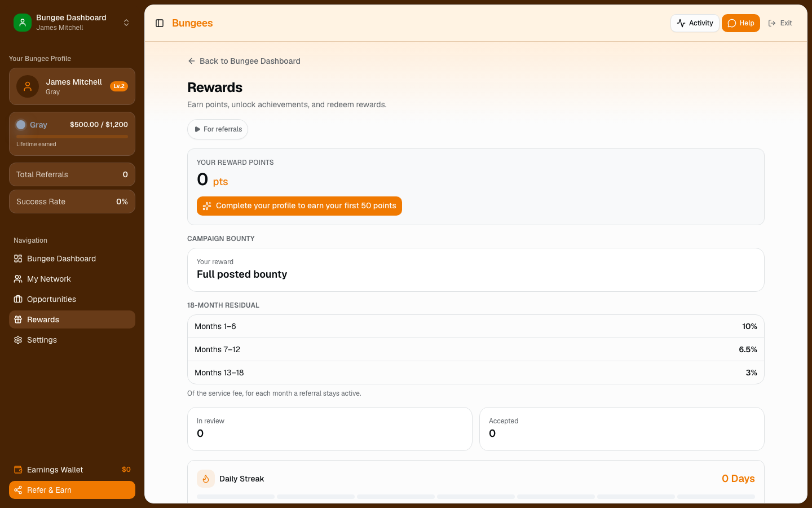Click the Total Referrals stat card
This screenshot has width=812, height=508.
[72, 174]
